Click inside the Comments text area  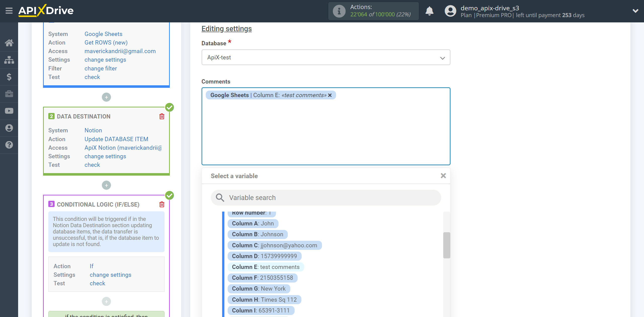(x=326, y=126)
